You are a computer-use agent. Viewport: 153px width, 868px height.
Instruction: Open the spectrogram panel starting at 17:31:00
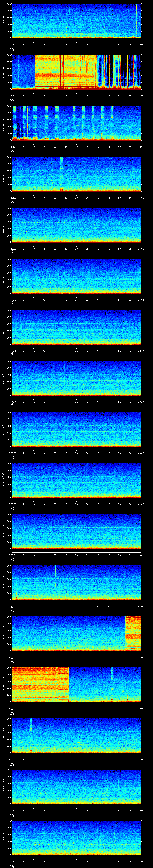[77, 123]
